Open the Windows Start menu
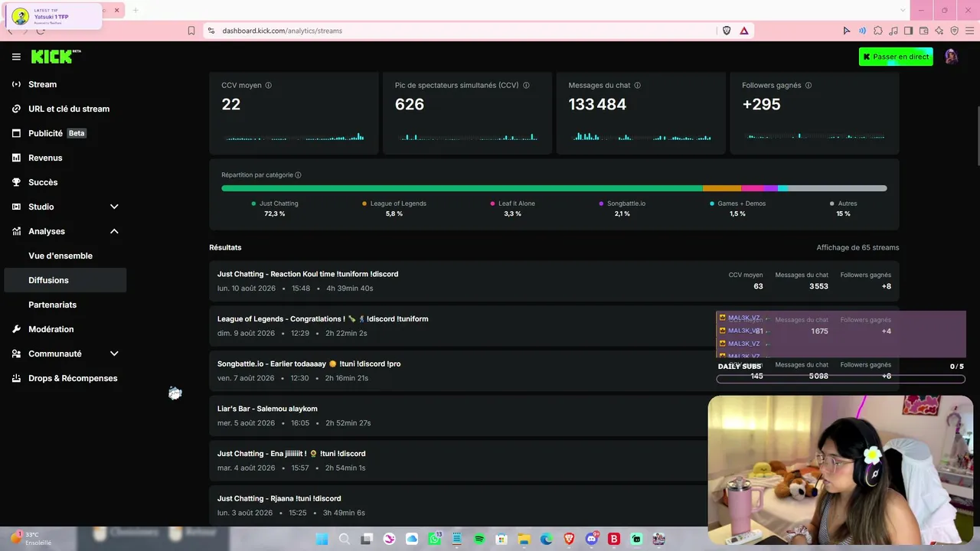This screenshot has width=980, height=551. click(x=322, y=539)
